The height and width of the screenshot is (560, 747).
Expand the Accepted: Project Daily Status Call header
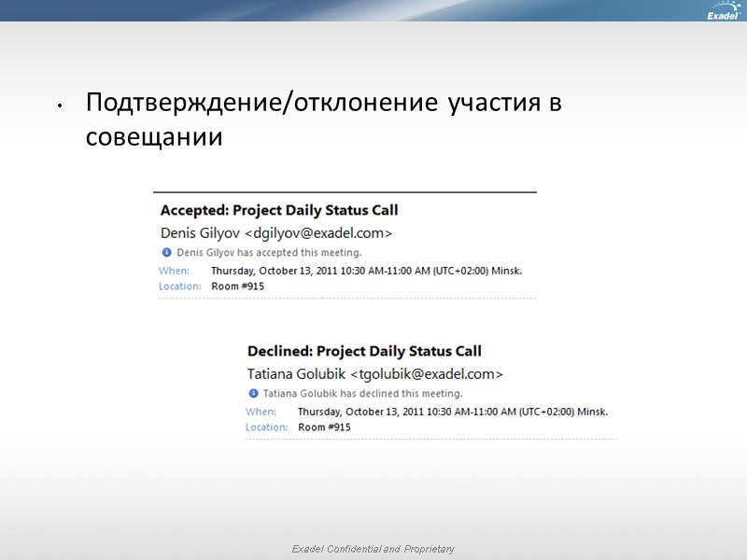279,210
